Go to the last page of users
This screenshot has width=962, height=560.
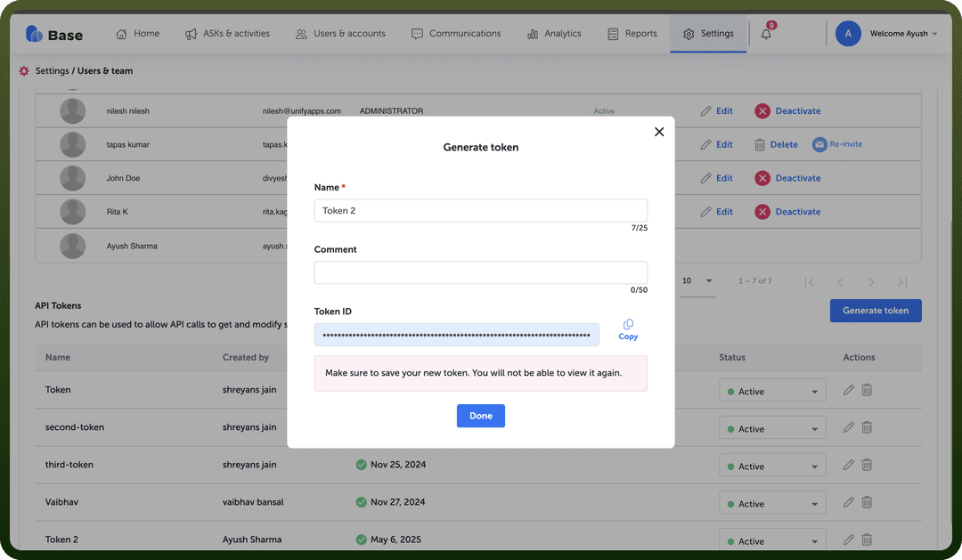(901, 282)
